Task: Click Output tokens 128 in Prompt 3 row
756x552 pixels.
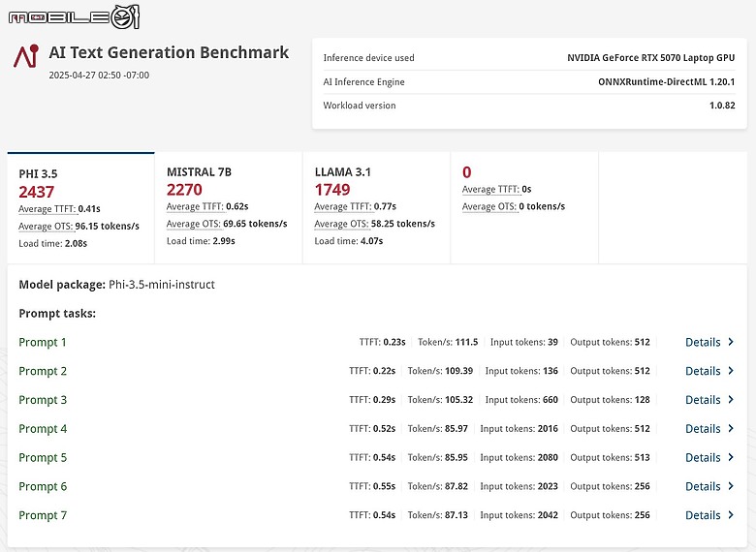Action: [610, 400]
